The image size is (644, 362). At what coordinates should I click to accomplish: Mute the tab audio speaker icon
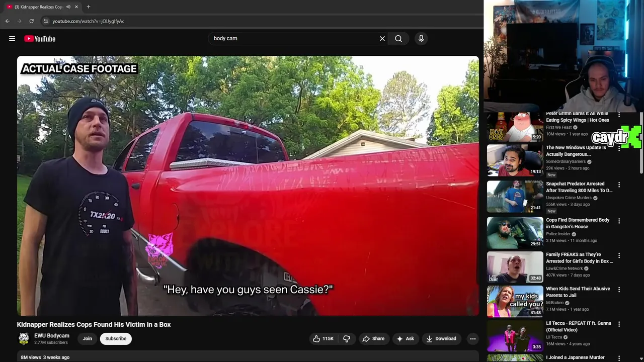(68, 7)
